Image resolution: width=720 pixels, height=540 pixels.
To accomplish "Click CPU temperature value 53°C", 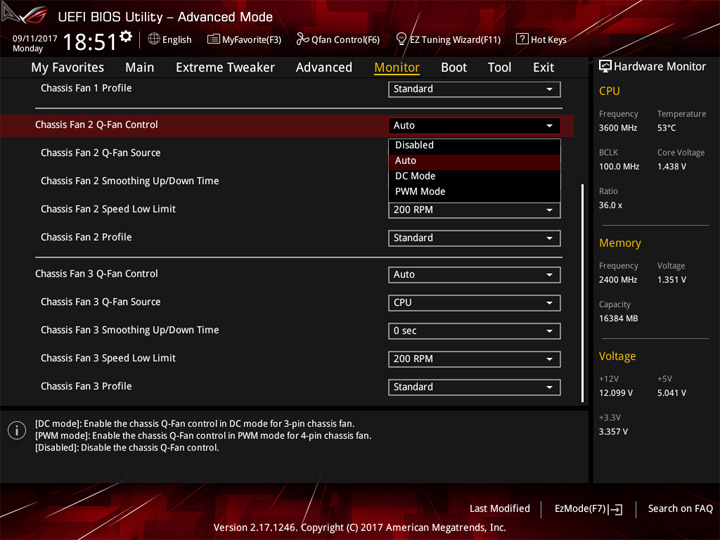I will click(x=666, y=128).
